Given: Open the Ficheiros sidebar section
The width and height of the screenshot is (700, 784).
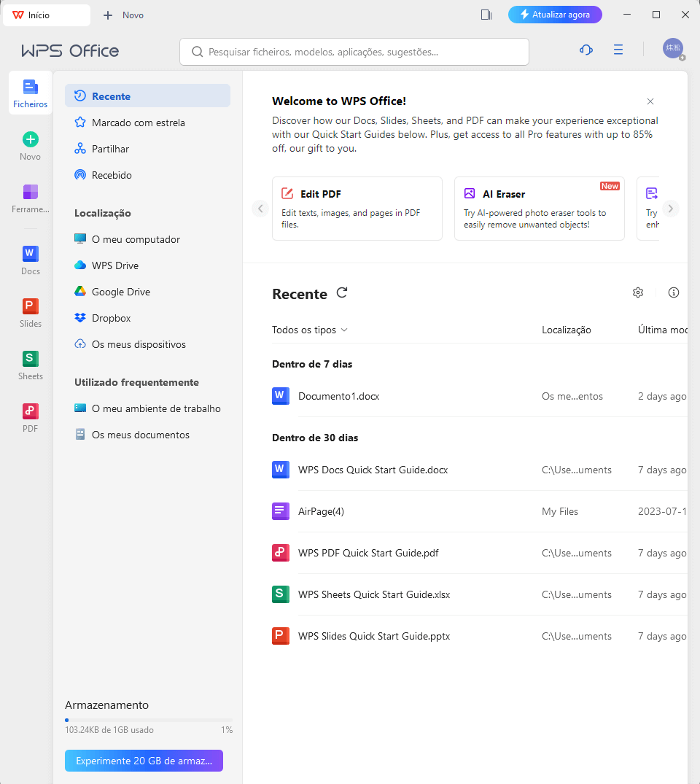Looking at the screenshot, I should [30, 93].
